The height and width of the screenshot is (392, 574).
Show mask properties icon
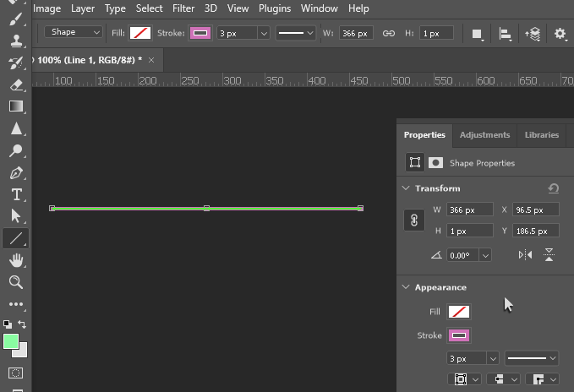tap(435, 163)
